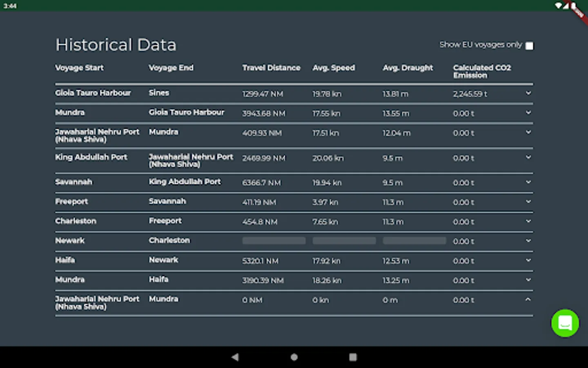Click the Historical Data page title

[x=116, y=45]
